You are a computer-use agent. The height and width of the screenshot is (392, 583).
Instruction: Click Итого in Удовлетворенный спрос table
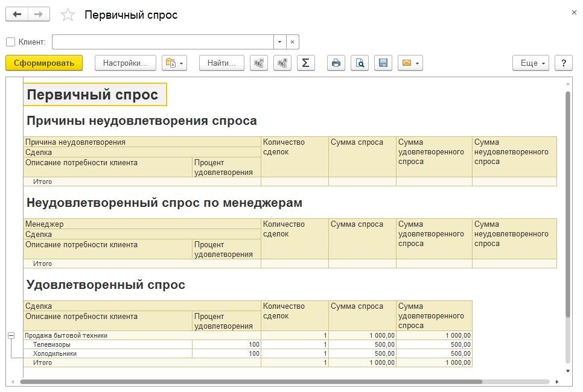click(x=142, y=362)
